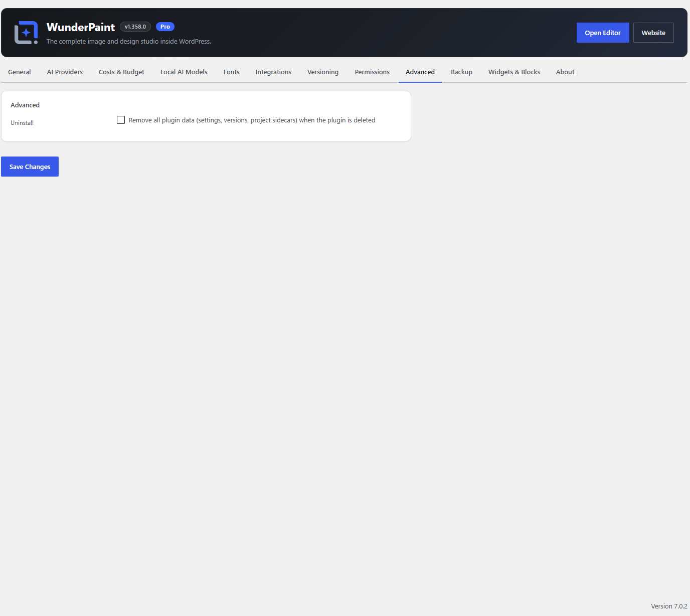This screenshot has height=616, width=690.
Task: Click the Uninstall setting label
Action: pyautogui.click(x=22, y=123)
